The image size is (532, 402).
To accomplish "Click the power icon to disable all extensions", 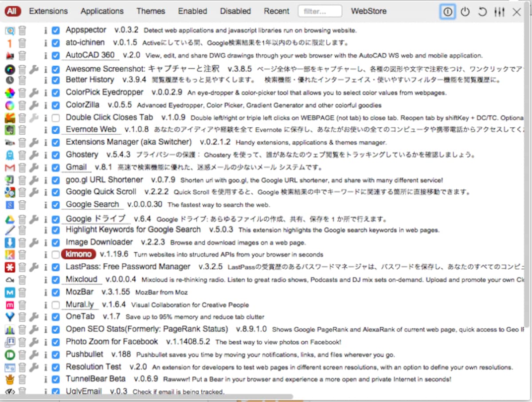I will pyautogui.click(x=465, y=12).
